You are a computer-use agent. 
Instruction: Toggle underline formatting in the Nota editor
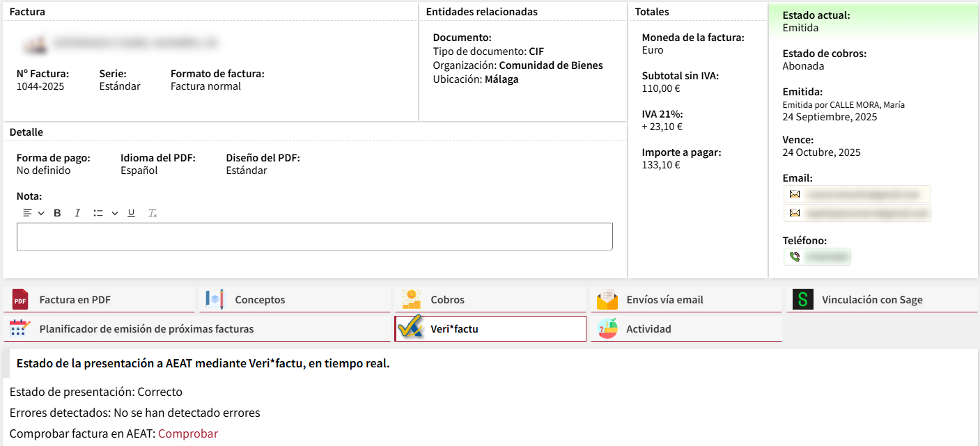(131, 213)
